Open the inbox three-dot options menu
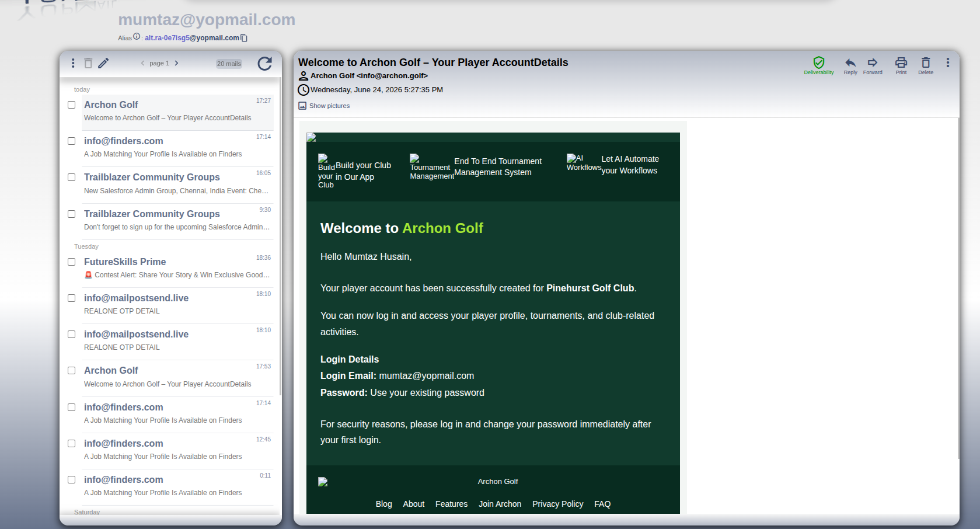980x529 pixels. [x=73, y=63]
